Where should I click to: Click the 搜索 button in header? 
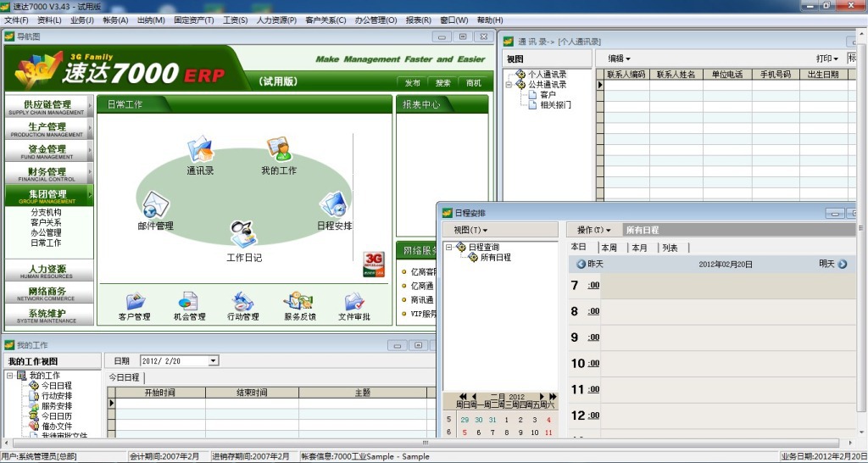tap(442, 83)
